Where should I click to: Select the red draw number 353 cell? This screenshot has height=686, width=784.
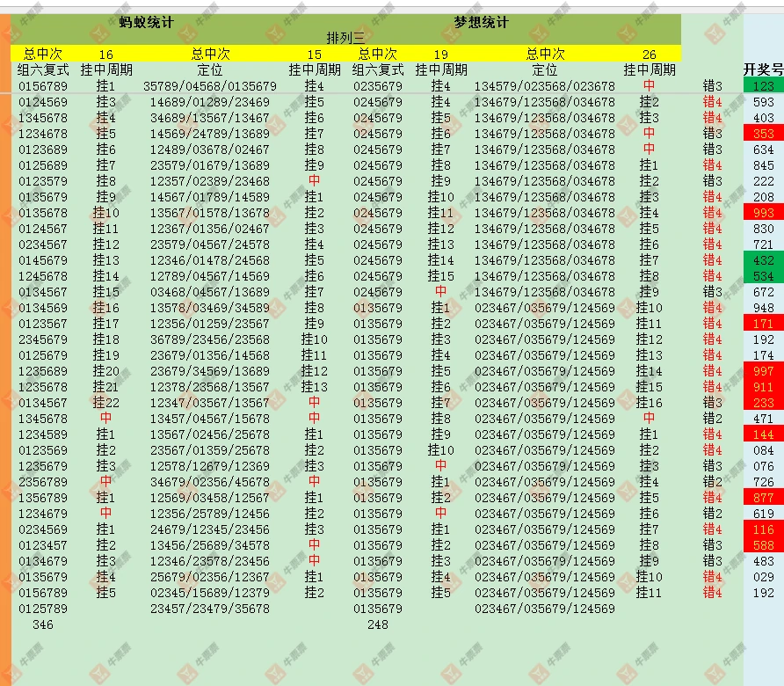[x=763, y=134]
